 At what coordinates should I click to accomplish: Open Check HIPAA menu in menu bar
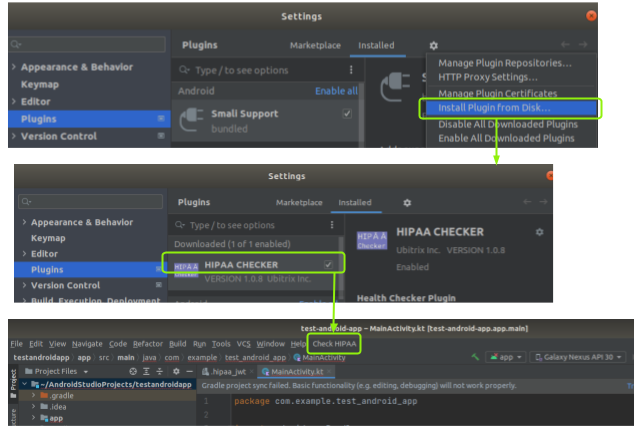coord(334,344)
